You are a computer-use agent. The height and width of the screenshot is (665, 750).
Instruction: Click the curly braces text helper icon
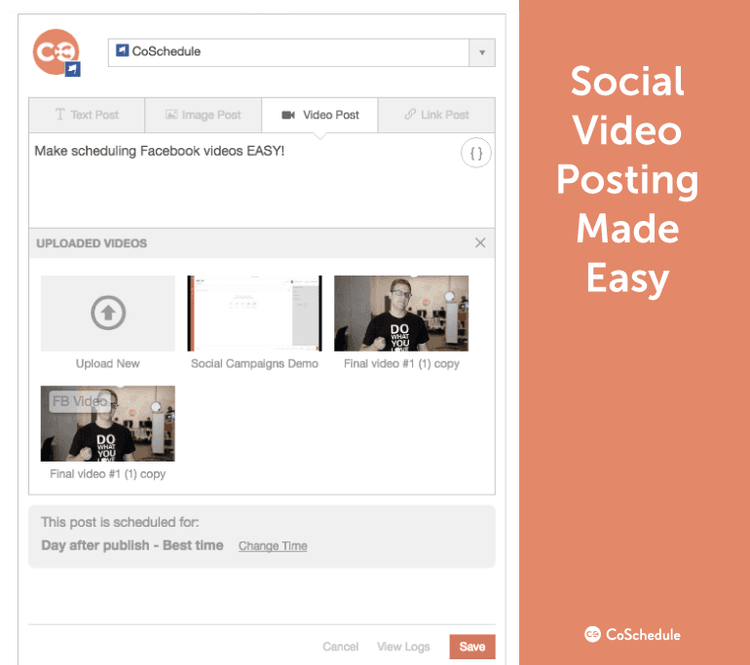tap(476, 153)
